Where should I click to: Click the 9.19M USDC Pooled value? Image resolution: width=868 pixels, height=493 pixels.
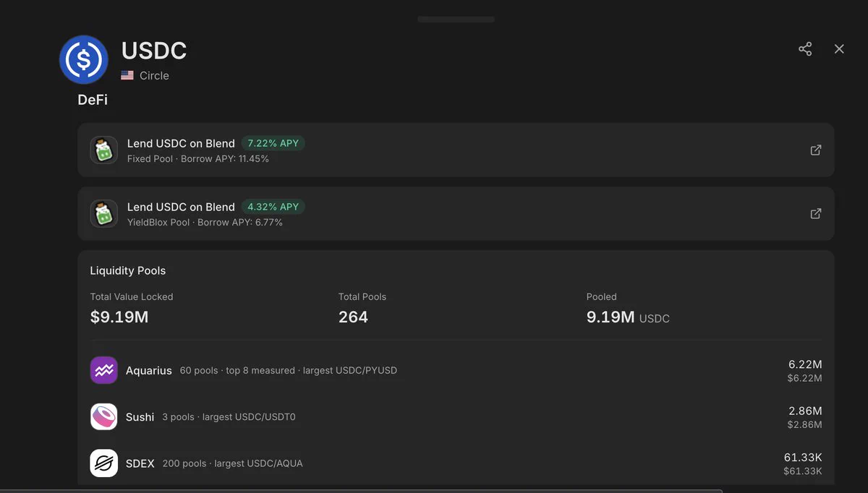628,317
